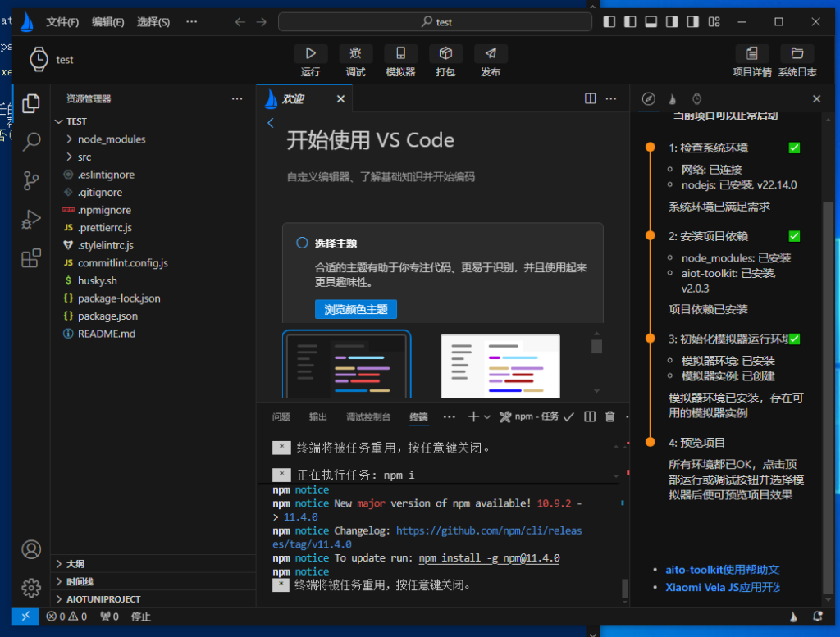Switch to 调试控制台 panel tab

[x=368, y=417]
